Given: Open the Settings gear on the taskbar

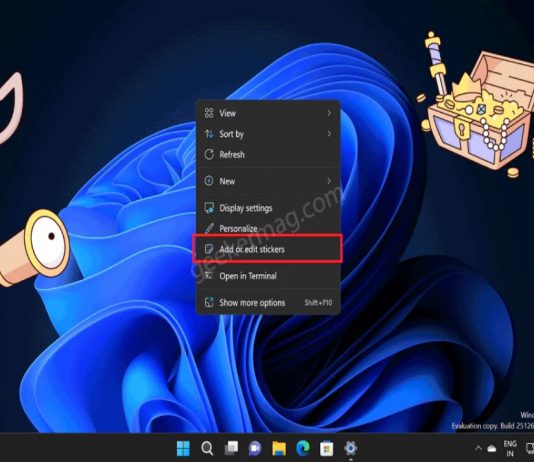Looking at the screenshot, I should (x=350, y=448).
